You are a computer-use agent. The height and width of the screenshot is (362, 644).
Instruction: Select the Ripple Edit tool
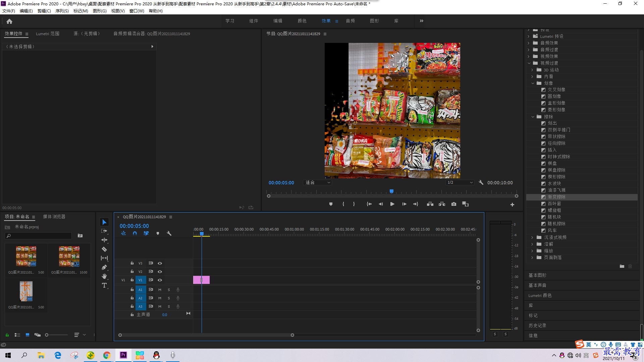coord(104,240)
